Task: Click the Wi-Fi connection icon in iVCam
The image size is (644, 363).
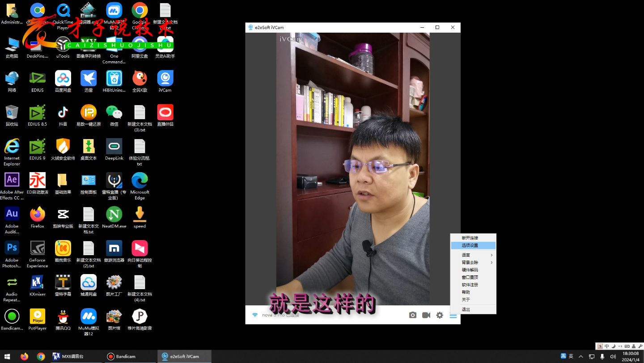Action: pos(255,315)
